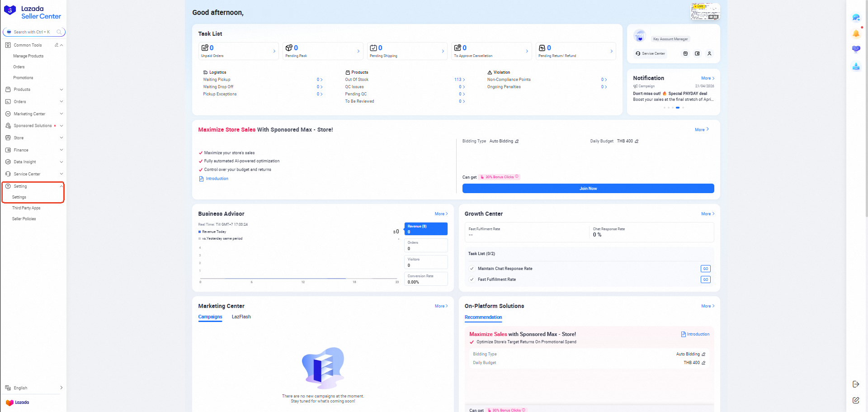Click the edit pencil beside Common Tools
868x412 pixels.
[57, 45]
